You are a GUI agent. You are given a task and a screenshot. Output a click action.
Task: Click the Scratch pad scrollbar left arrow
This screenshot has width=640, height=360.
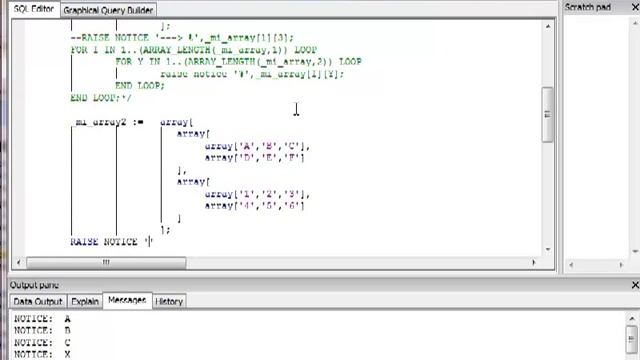(571, 265)
